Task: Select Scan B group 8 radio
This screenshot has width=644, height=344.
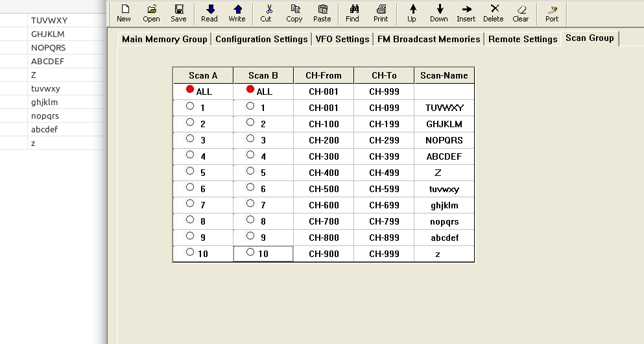Action: point(250,219)
